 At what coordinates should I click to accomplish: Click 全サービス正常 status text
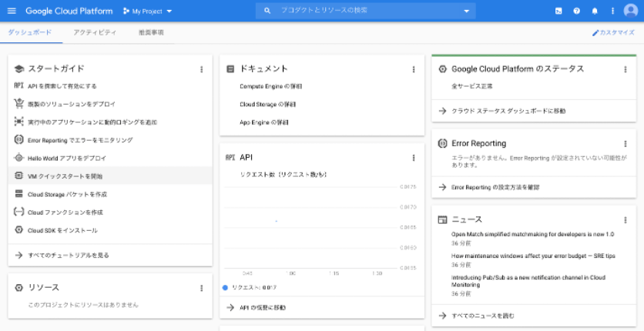pyautogui.click(x=472, y=86)
